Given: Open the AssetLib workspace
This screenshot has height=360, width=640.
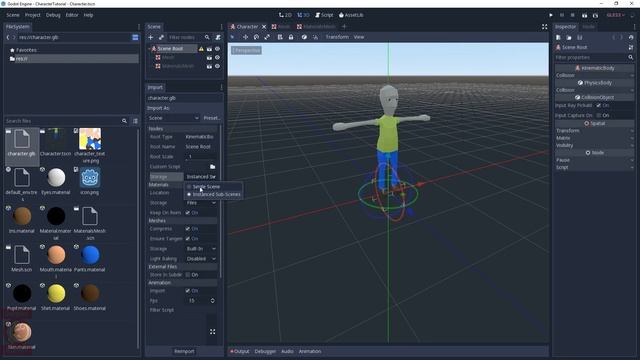Looking at the screenshot, I should point(351,15).
